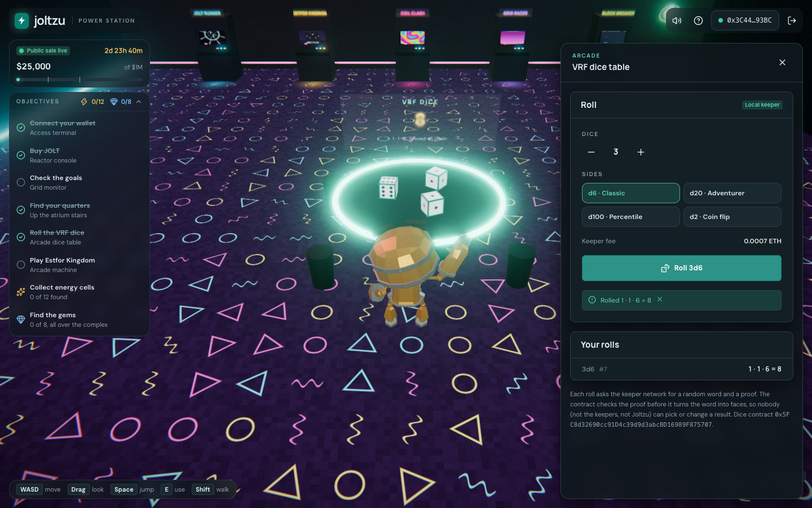Toggle the Find your quarters objective check

[x=21, y=210]
